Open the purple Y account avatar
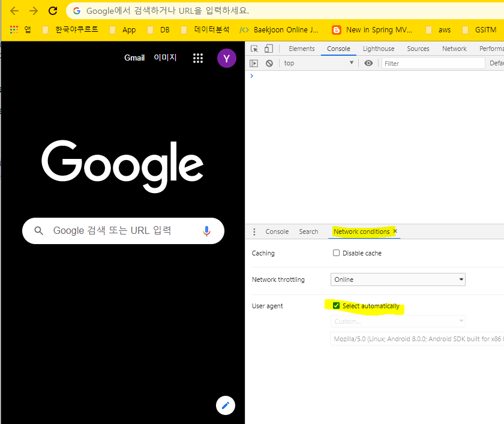 227,58
